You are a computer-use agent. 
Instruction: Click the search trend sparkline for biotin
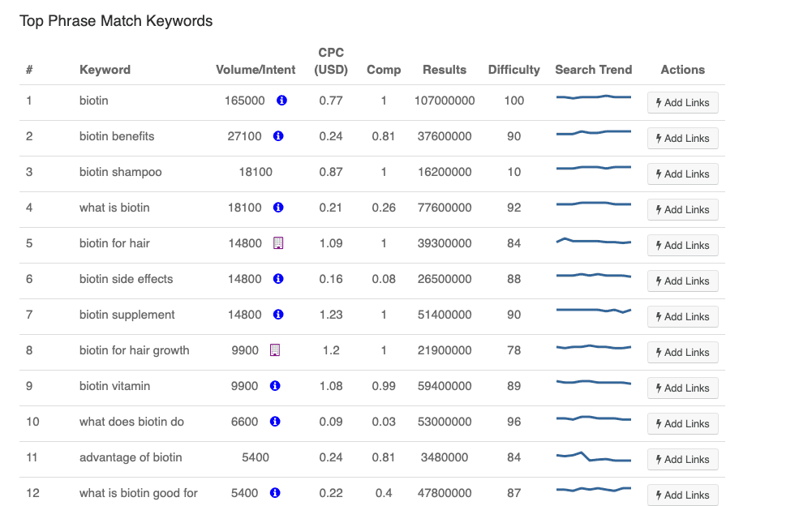(x=593, y=97)
